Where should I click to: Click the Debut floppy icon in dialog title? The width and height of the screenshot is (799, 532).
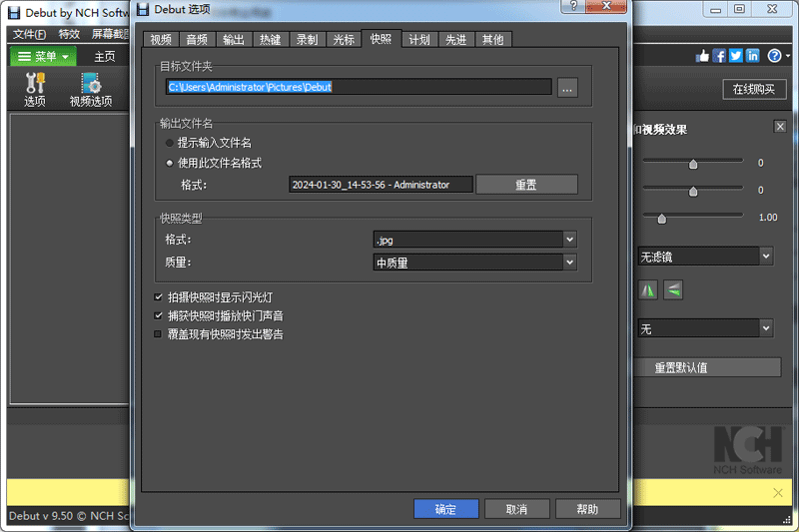click(x=143, y=9)
